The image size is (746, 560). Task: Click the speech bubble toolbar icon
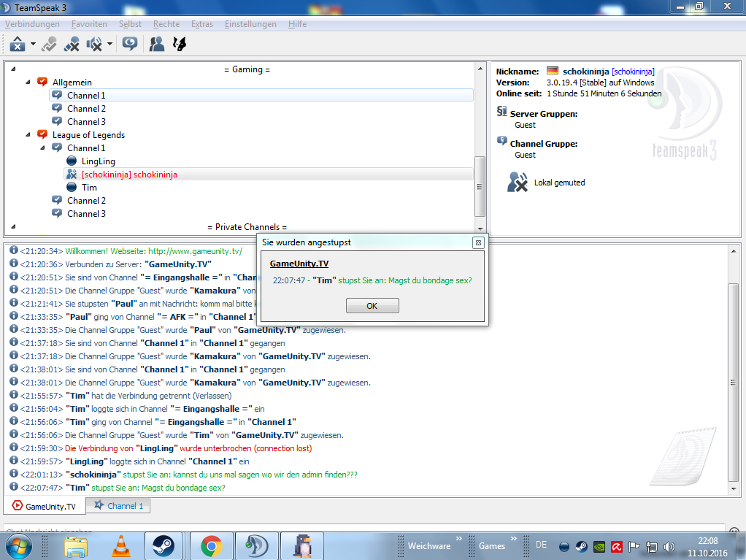pos(130,45)
